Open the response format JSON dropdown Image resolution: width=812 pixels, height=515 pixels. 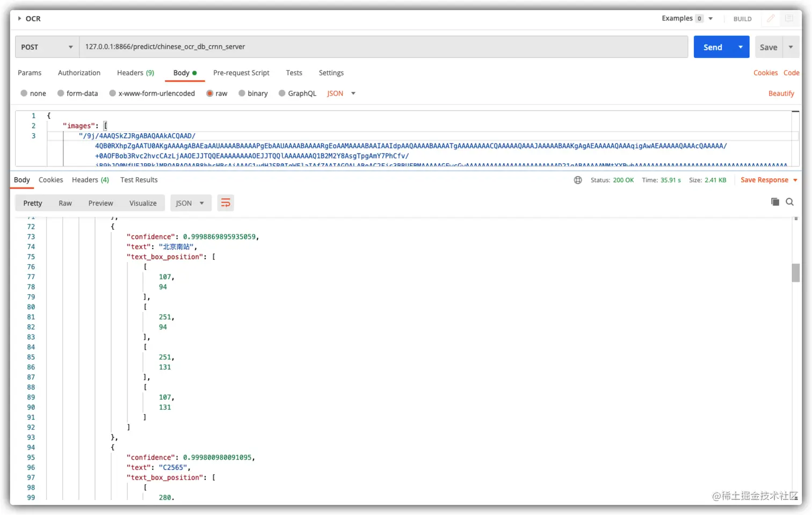click(191, 203)
